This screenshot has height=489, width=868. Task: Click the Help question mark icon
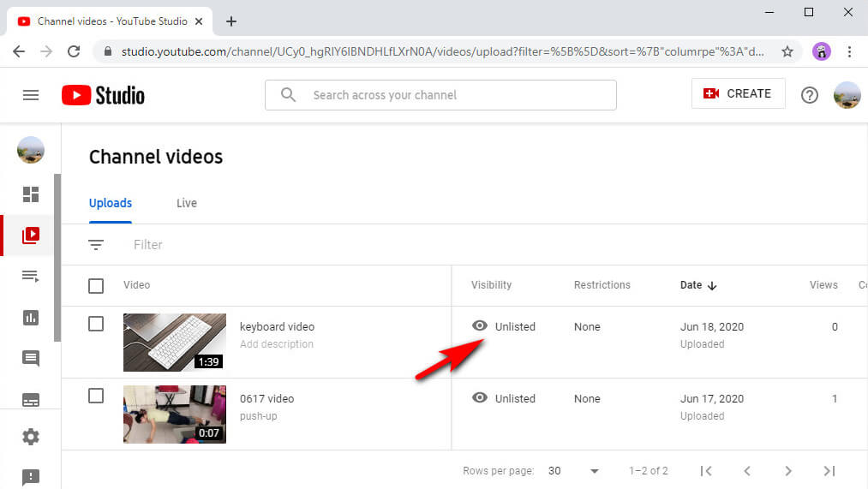point(809,95)
